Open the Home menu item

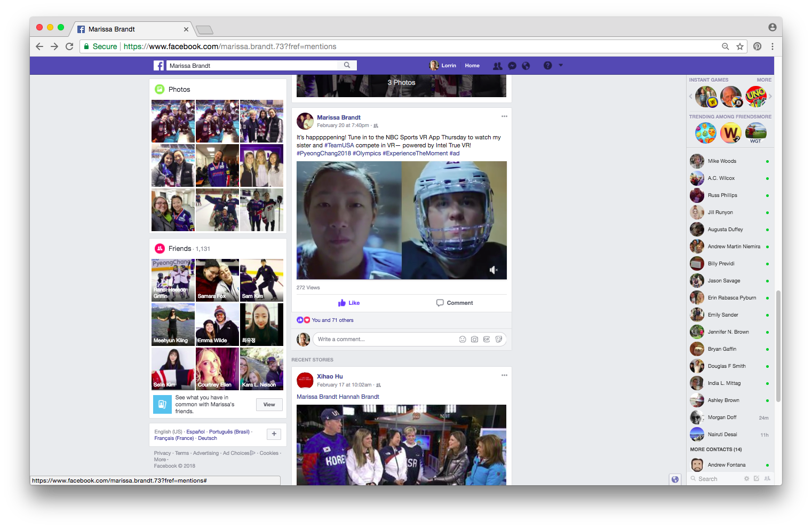click(x=472, y=65)
